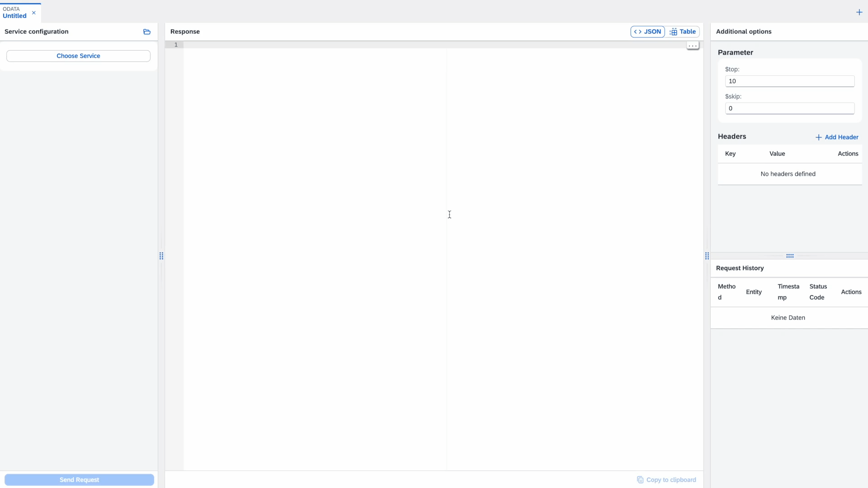Grab the right panel splitter handle
This screenshot has height=488, width=868.
tap(707, 256)
